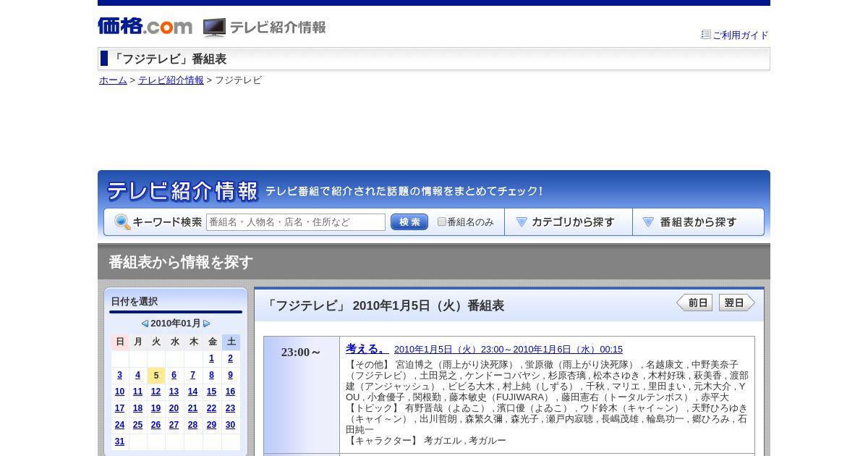
Task: Select highlighted January 5 in calendar
Action: coord(156,375)
